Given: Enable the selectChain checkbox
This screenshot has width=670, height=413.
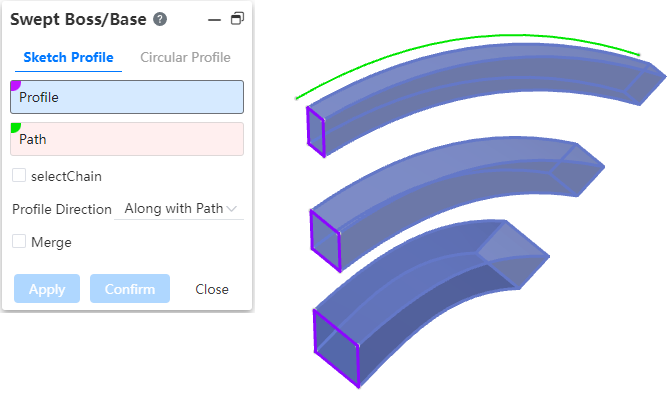Looking at the screenshot, I should coord(19,175).
